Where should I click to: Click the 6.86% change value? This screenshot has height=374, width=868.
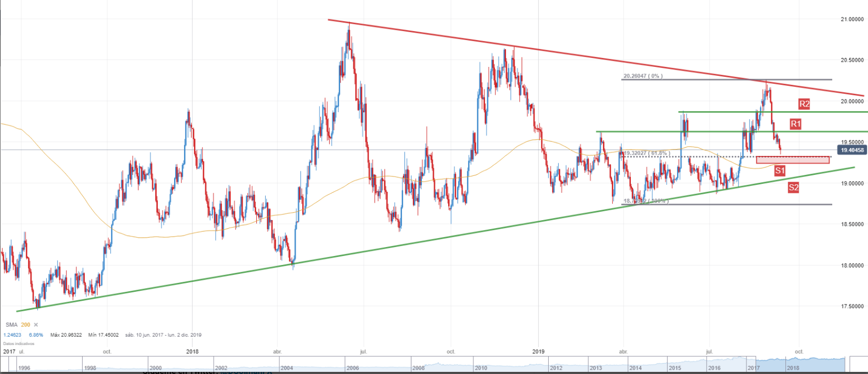click(x=36, y=335)
